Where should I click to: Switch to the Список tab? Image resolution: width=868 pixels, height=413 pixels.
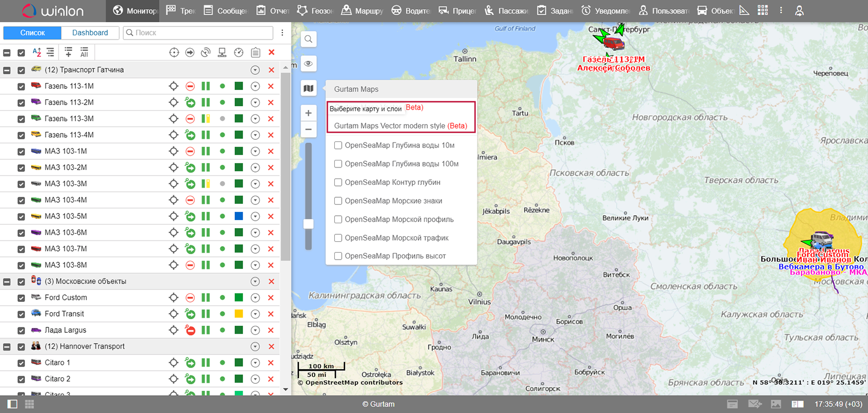tap(33, 33)
